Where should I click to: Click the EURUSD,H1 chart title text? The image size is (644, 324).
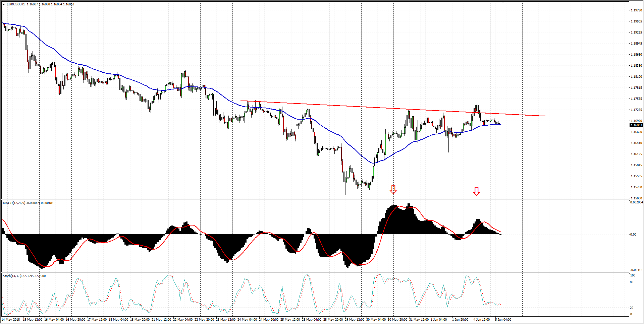tap(16, 4)
